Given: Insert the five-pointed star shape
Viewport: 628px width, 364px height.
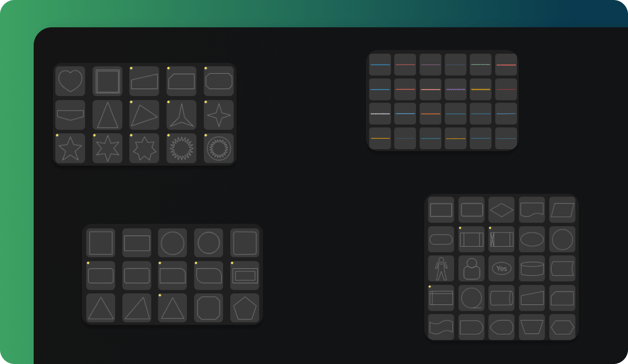Looking at the screenshot, I should [x=70, y=148].
